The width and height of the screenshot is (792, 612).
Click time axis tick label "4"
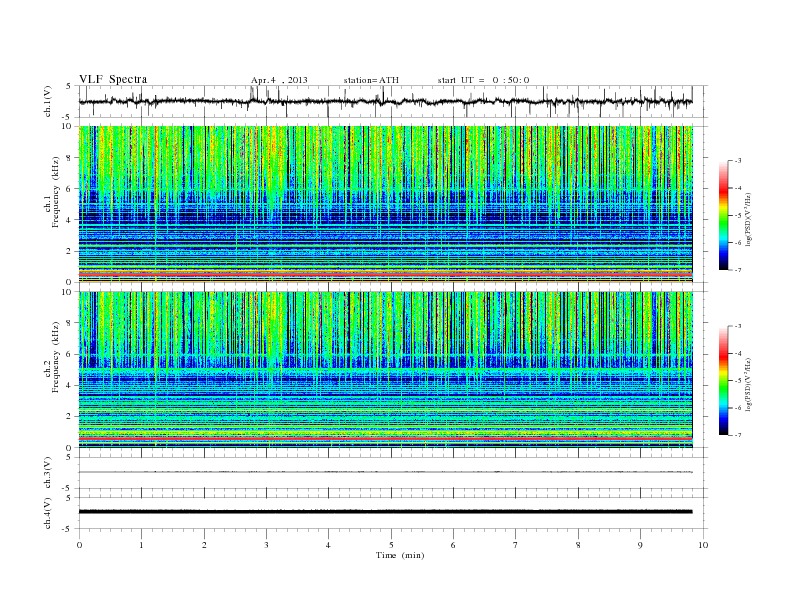pyautogui.click(x=328, y=545)
